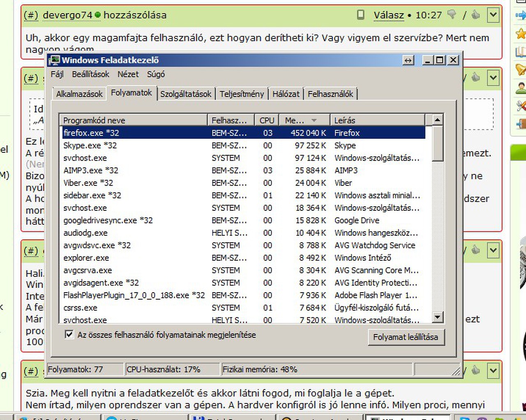Click the Task Manager title bar icon

point(54,60)
